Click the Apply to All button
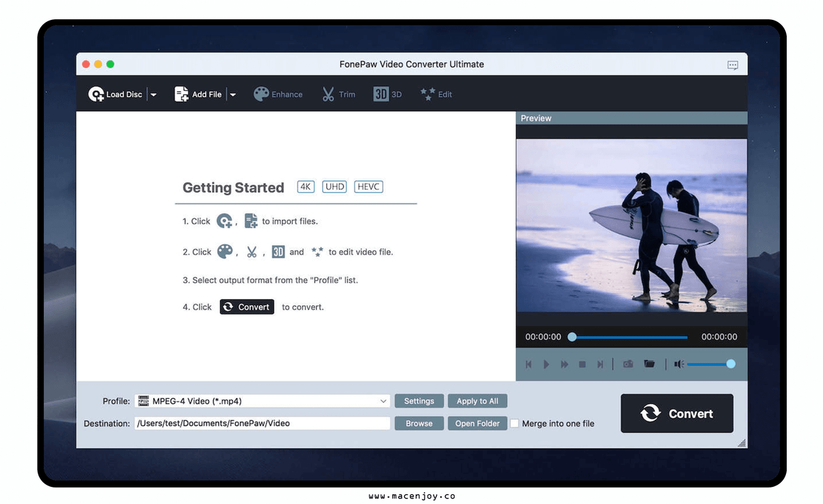The height and width of the screenshot is (504, 823). click(x=477, y=401)
